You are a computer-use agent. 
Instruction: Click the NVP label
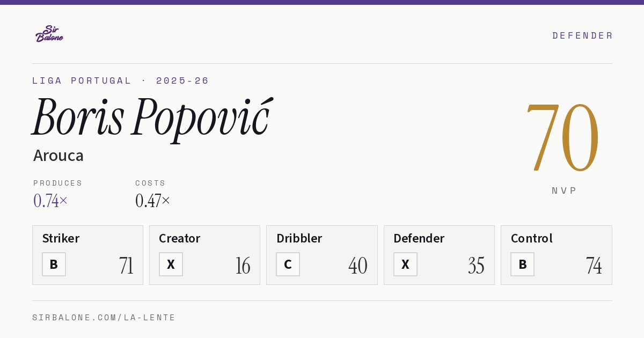564,190
